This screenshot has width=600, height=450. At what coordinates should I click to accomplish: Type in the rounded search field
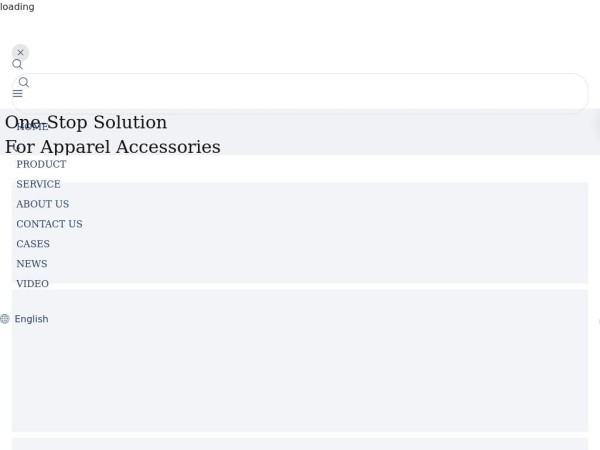pos(300,92)
